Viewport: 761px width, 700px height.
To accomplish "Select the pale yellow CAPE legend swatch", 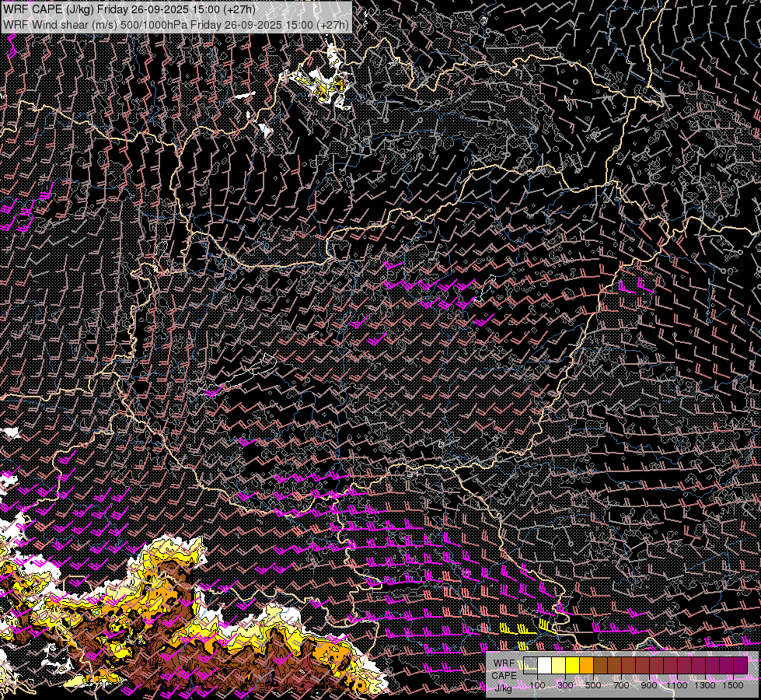I will pyautogui.click(x=559, y=665).
